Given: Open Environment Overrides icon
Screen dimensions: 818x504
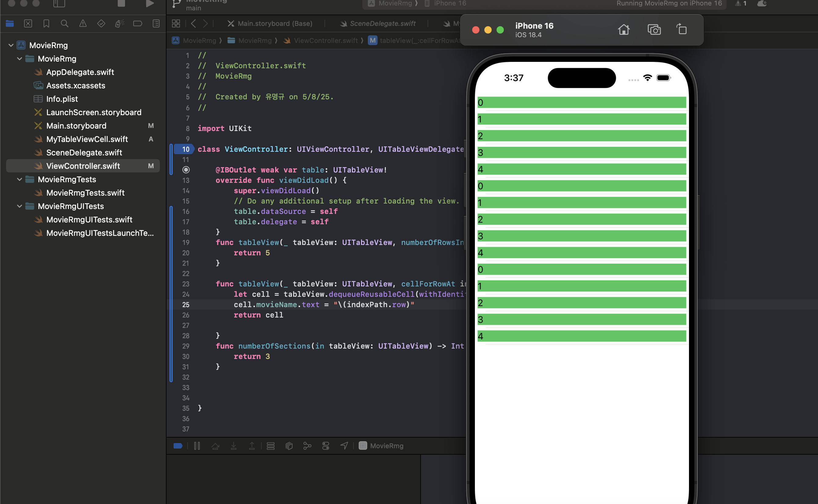Looking at the screenshot, I should [326, 446].
